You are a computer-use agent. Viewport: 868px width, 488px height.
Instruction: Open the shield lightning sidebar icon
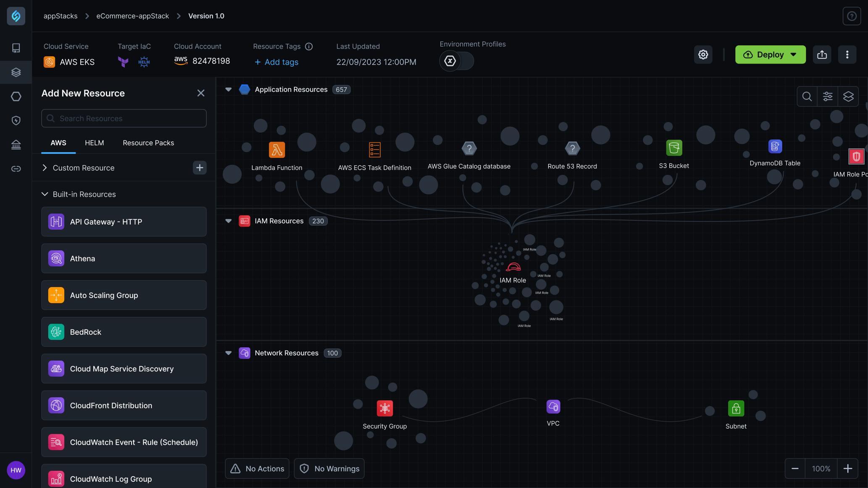pyautogui.click(x=16, y=121)
